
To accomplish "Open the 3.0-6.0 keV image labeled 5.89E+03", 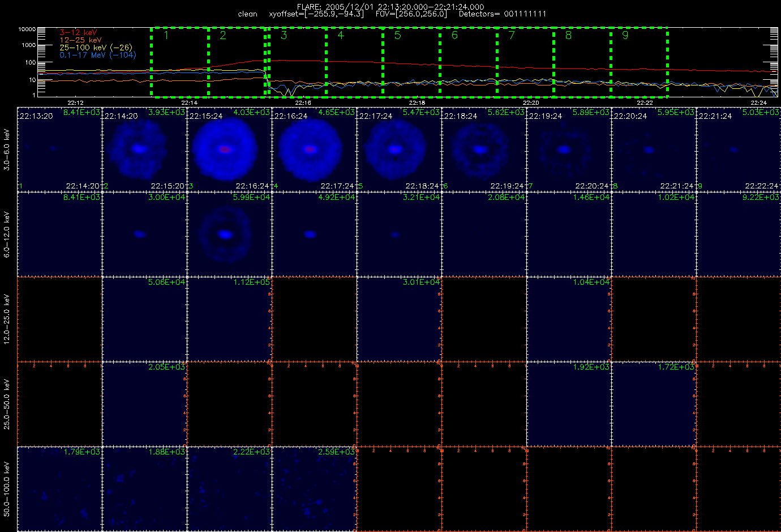I will [x=569, y=149].
